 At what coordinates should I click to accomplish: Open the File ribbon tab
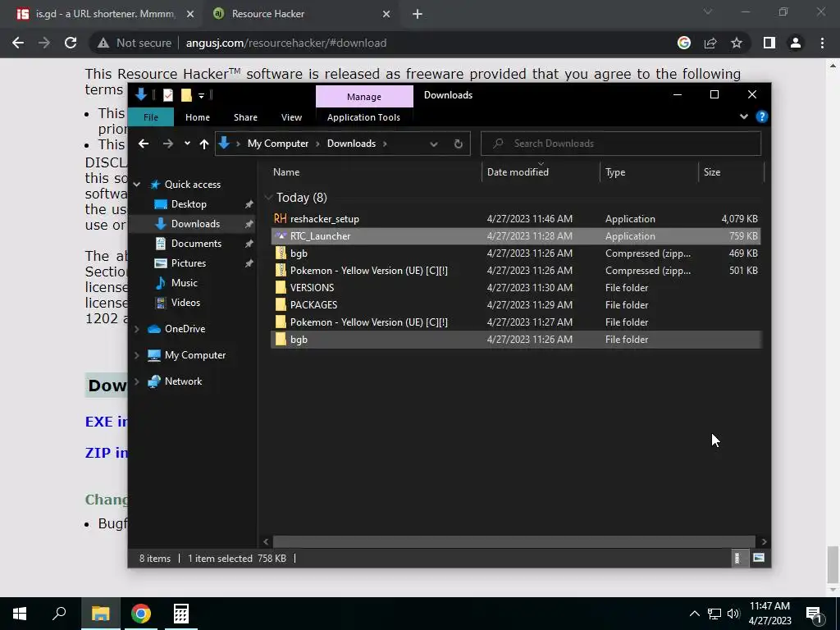coord(151,117)
